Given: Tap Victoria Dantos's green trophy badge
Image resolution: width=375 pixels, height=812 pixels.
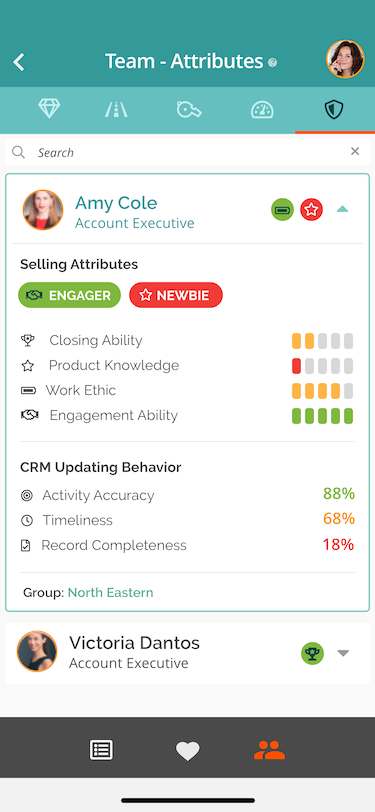Looking at the screenshot, I should point(312,654).
